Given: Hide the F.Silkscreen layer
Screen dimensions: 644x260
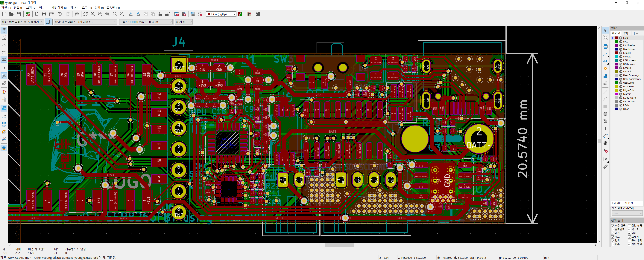Looking at the screenshot, I should [x=621, y=60].
